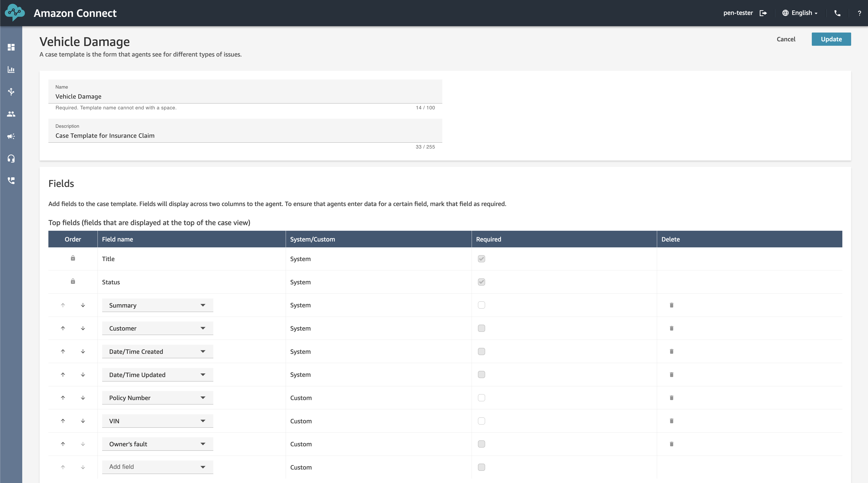The width and height of the screenshot is (868, 483).
Task: Enable Required checkbox for Policy Number
Action: (x=481, y=397)
